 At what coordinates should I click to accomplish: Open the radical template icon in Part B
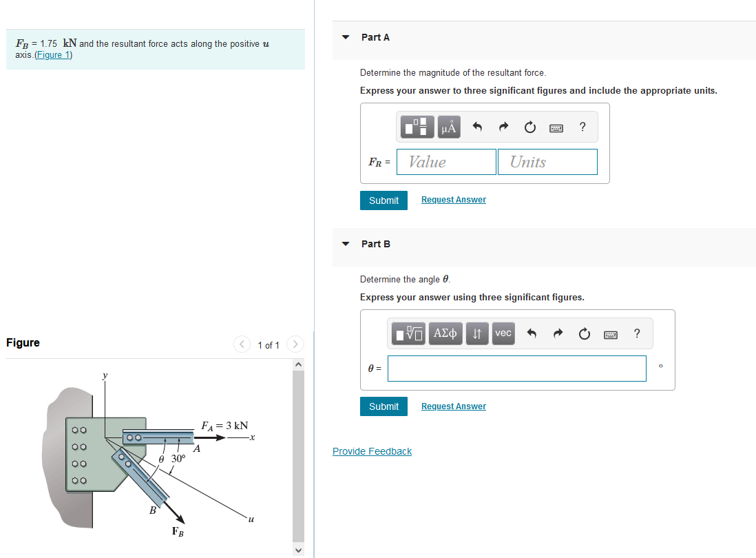pyautogui.click(x=409, y=333)
